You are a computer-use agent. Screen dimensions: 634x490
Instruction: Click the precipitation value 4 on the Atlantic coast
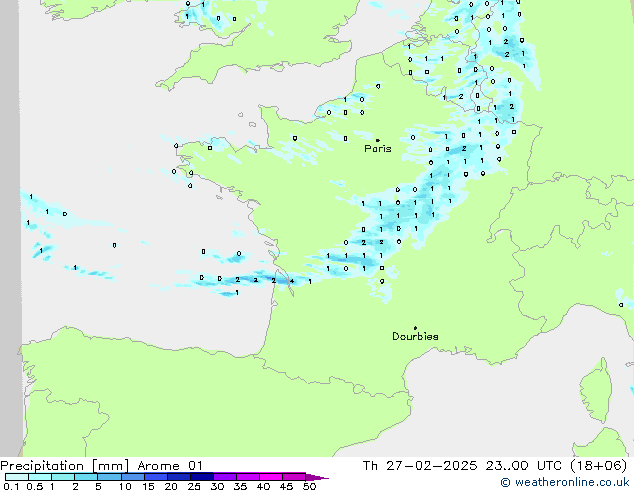292,281
